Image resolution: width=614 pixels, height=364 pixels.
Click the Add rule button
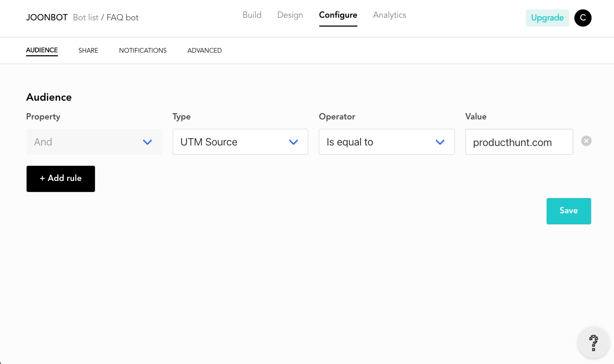point(61,179)
